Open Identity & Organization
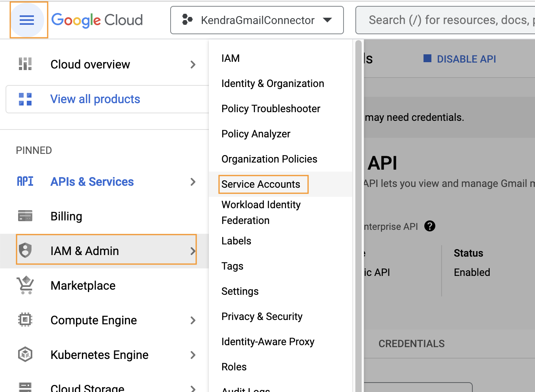The image size is (535, 392). click(273, 83)
